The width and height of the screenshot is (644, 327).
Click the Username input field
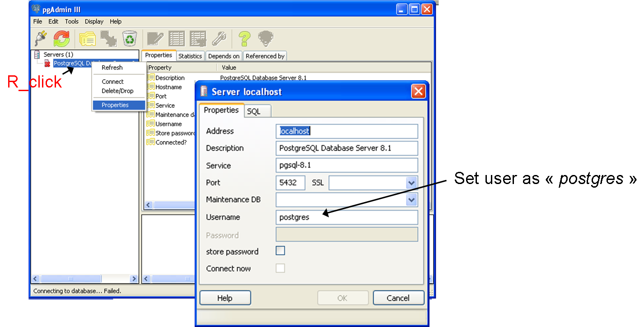tap(346, 217)
